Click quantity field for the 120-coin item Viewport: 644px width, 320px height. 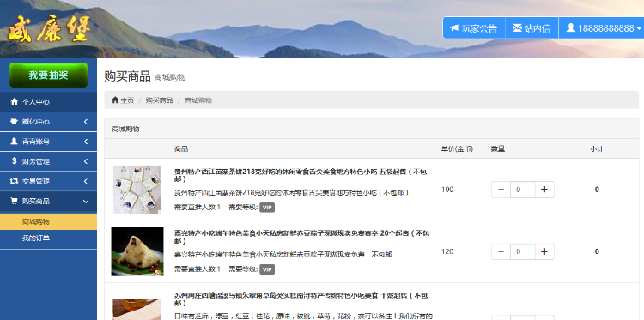click(523, 251)
